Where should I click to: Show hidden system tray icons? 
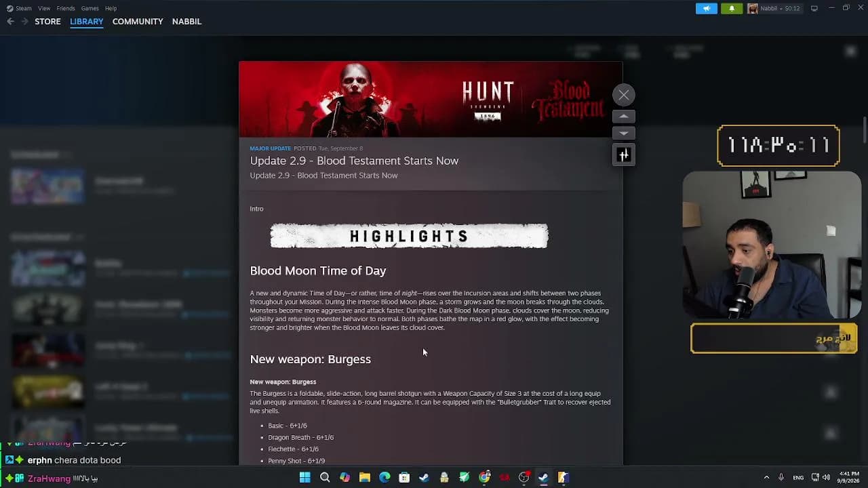(x=766, y=477)
